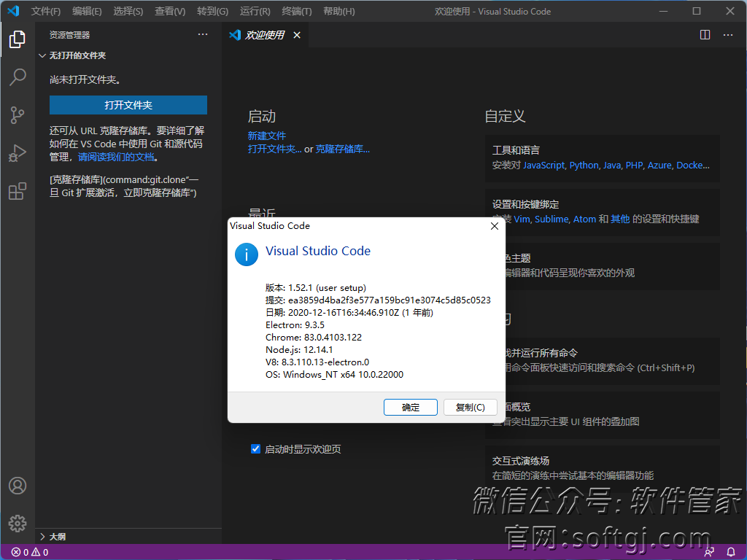The height and width of the screenshot is (560, 747).
Task: Open the Run and Debug view icon
Action: point(18,153)
